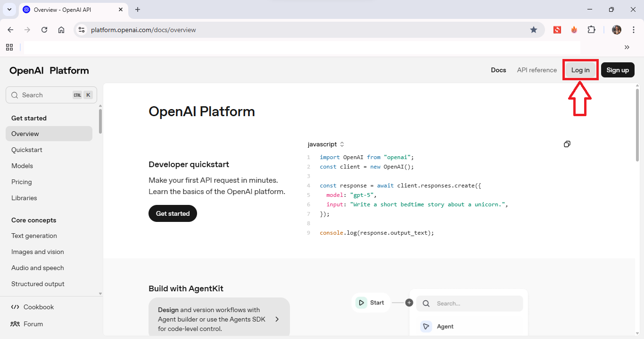The width and height of the screenshot is (644, 339).
Task: Go to the browser home page
Action: tap(61, 30)
